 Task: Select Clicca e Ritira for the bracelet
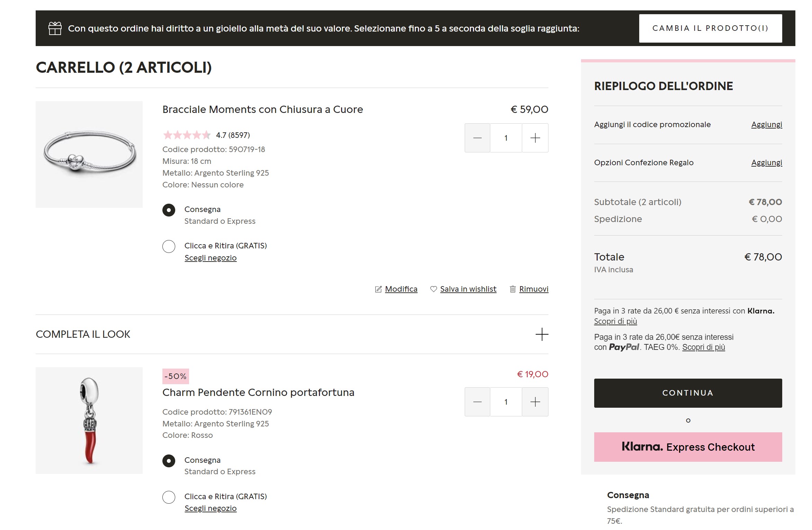[x=169, y=246]
